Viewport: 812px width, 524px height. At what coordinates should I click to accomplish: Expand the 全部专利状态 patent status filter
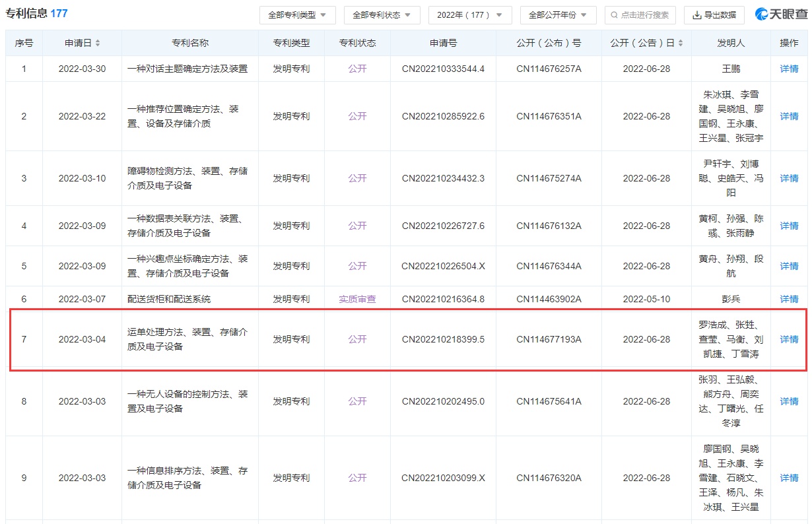(x=382, y=15)
